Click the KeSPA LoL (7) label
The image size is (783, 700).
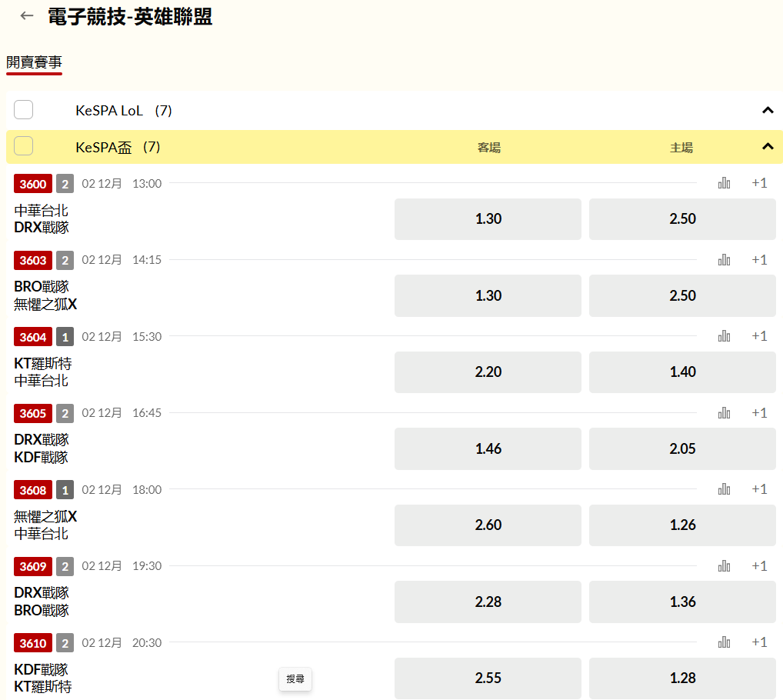click(123, 110)
